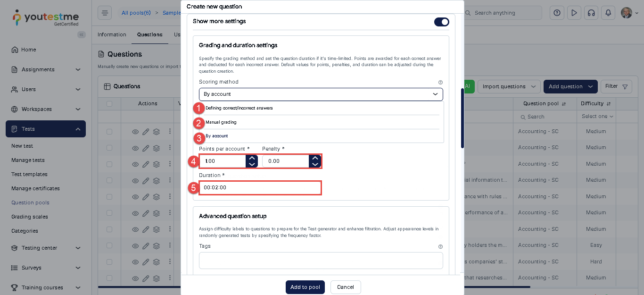Collapse the sidebar with double-chevron icon
Image resolution: width=644 pixels, height=295 pixels.
82,34
